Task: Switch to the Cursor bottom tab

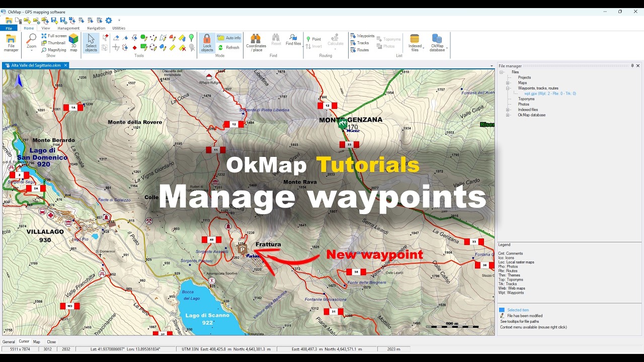Action: pos(24,341)
